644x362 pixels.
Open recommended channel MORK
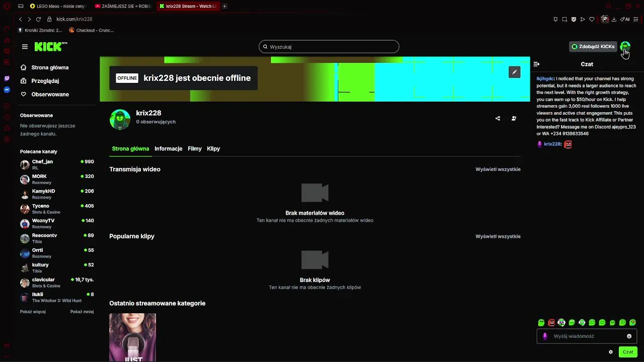point(57,179)
